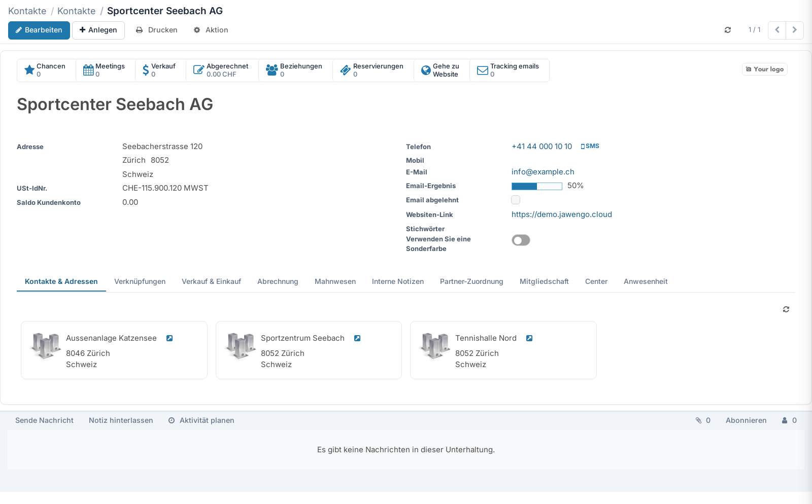Toggle the Sonderfarbe switch
The width and height of the screenshot is (812, 504).
click(521, 240)
